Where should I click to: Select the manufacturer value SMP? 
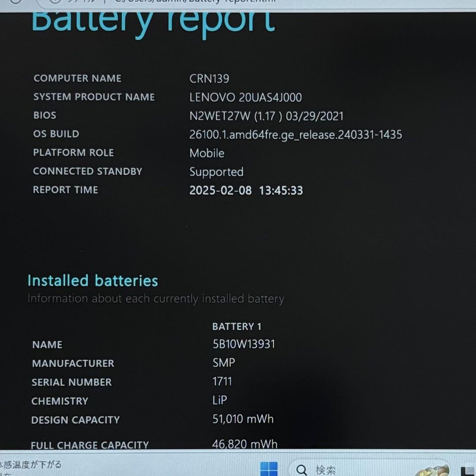point(224,363)
